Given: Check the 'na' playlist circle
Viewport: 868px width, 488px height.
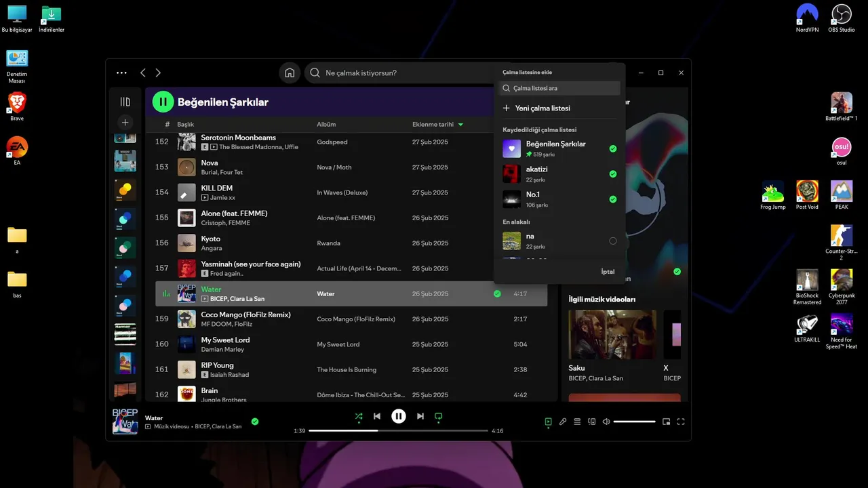Looking at the screenshot, I should click(613, 241).
